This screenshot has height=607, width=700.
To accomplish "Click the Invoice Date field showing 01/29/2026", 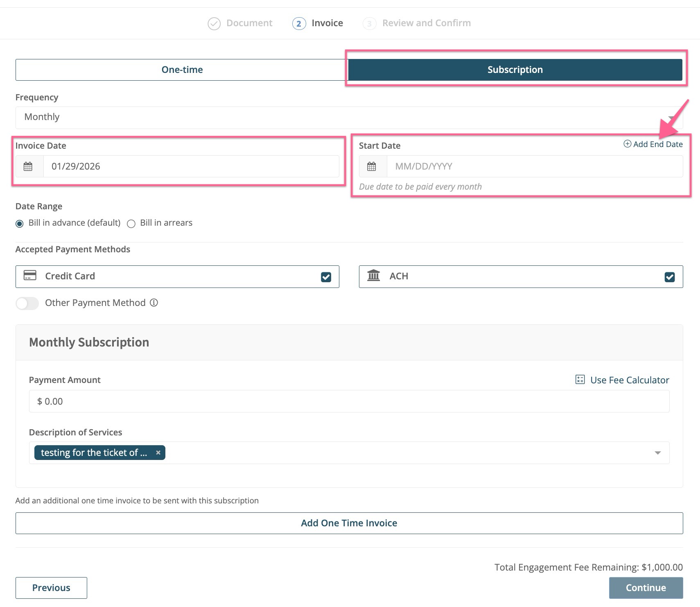I will [x=191, y=166].
